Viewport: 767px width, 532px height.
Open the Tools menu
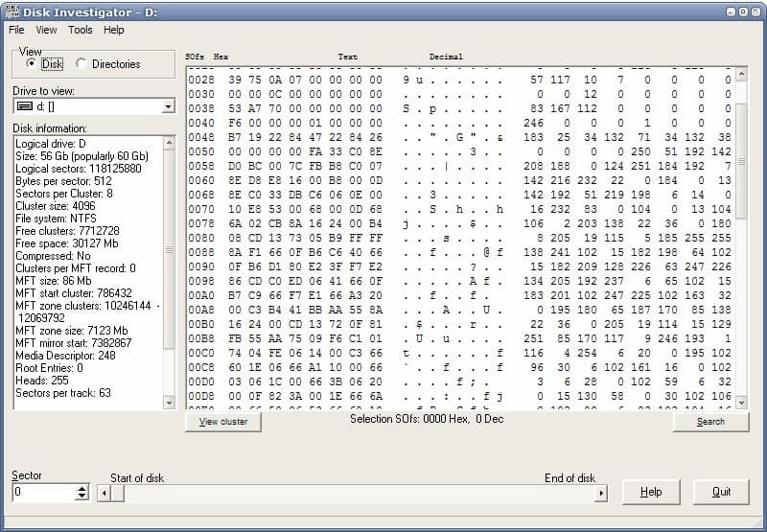click(x=81, y=30)
